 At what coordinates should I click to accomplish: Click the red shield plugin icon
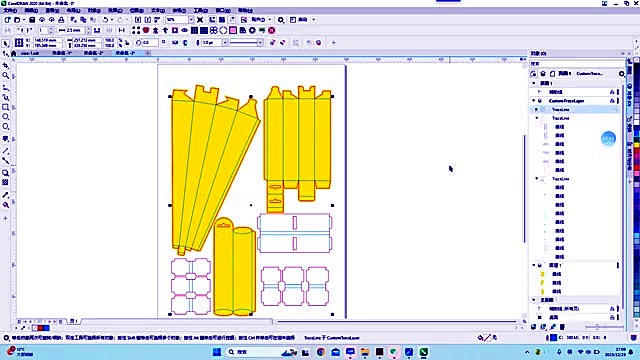146,30
